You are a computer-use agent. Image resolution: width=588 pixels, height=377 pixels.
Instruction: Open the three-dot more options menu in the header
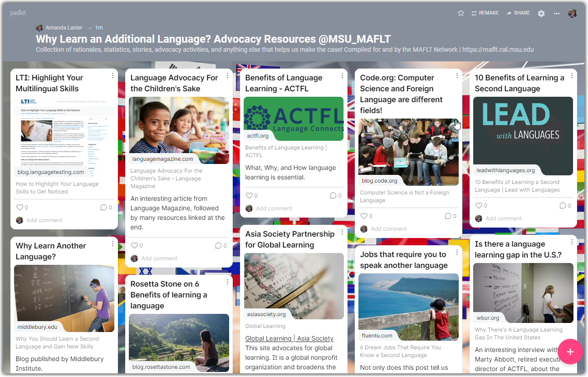pyautogui.click(x=557, y=13)
